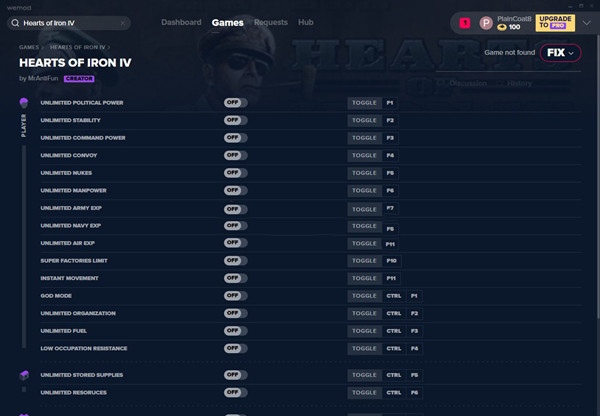
Task: Select the Unlimited Convoy label
Action: click(x=69, y=155)
